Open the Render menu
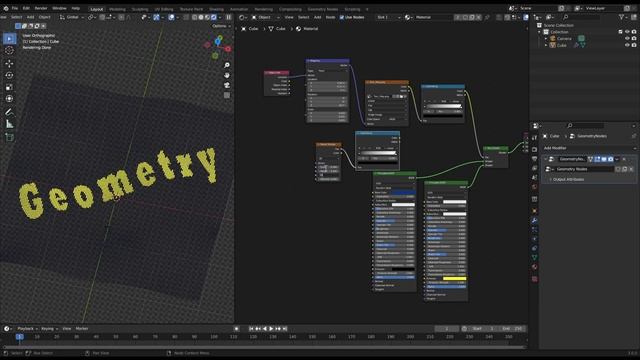Image resolution: width=640 pixels, height=360 pixels. [x=41, y=8]
